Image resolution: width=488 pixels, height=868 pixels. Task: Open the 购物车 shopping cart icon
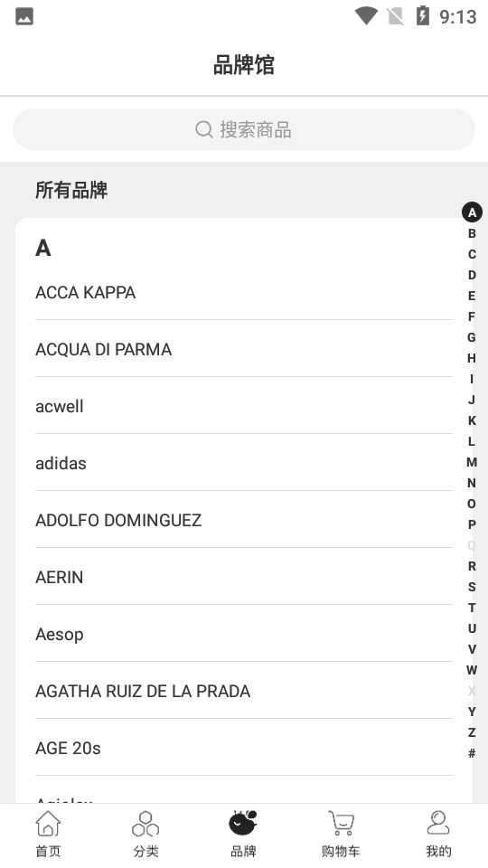(x=341, y=823)
